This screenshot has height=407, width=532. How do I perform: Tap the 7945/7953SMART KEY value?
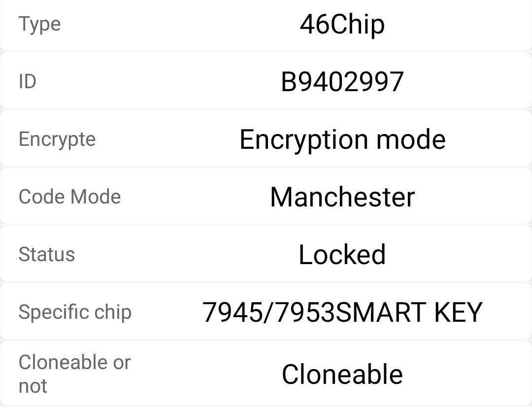[x=342, y=312]
